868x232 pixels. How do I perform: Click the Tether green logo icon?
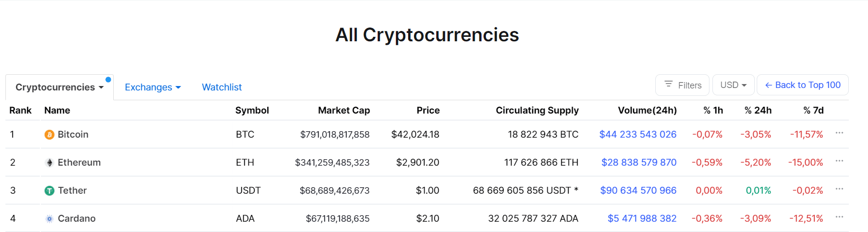49,191
